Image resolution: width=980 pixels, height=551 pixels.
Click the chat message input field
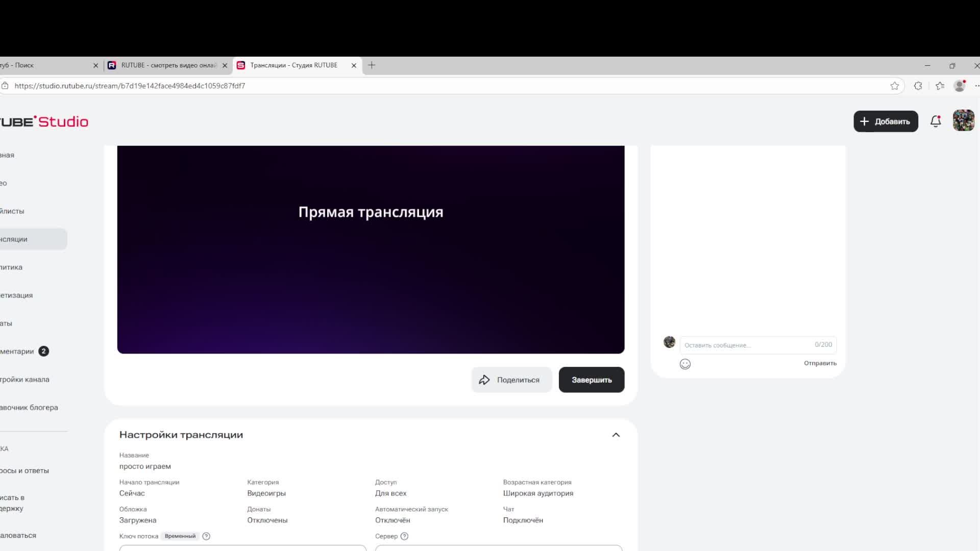pos(740,345)
